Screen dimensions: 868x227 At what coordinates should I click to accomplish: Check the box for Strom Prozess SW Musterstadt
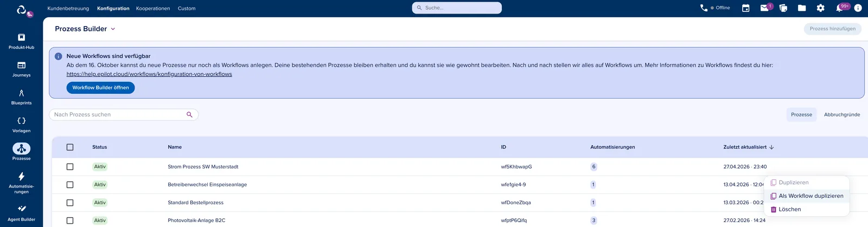coord(70,167)
